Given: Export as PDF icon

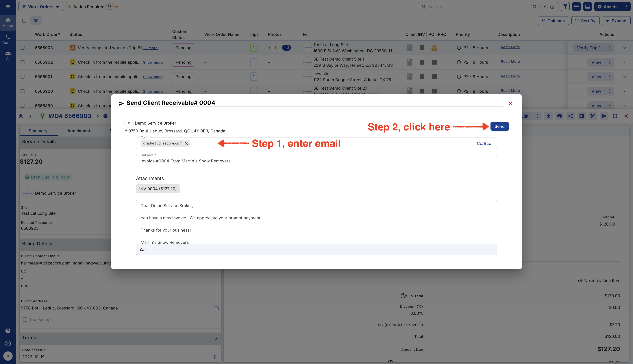Looking at the screenshot, I should pyautogui.click(x=582, y=116).
